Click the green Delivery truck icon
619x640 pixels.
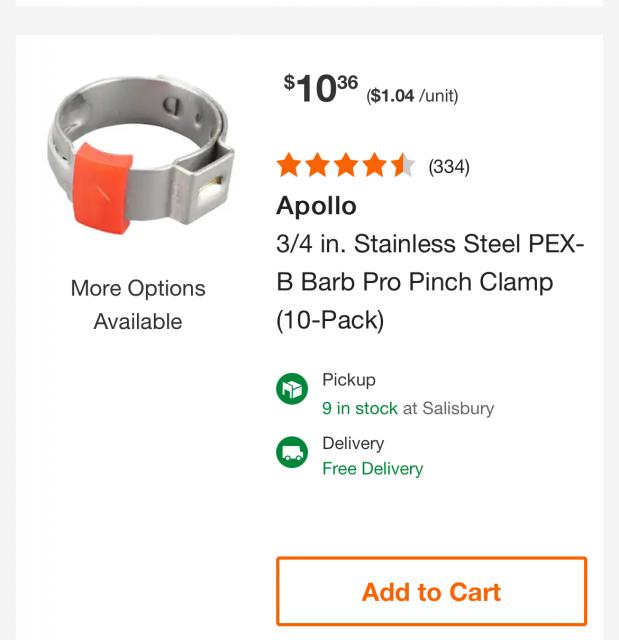click(292, 453)
